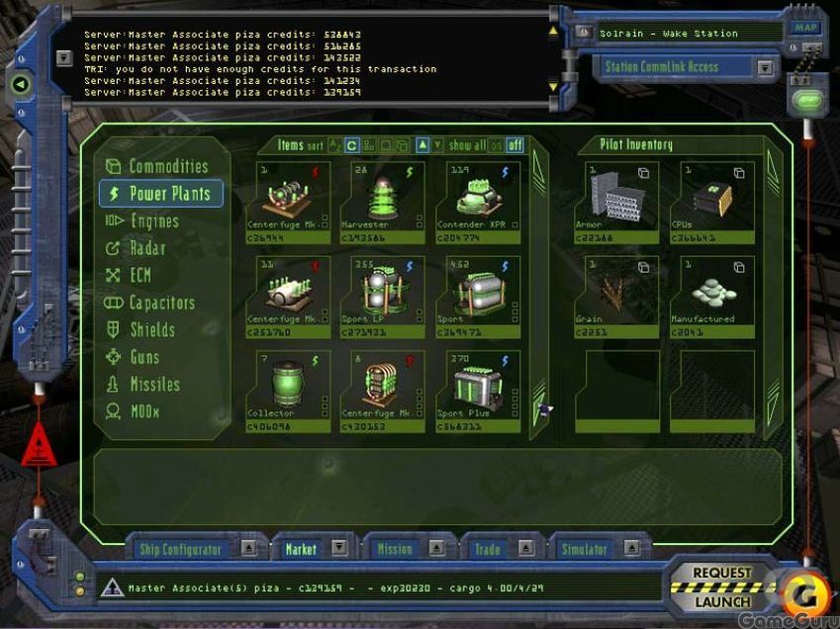Click the blue lightning icon on Contender XPR
The width and height of the screenshot is (840, 629).
(x=506, y=172)
